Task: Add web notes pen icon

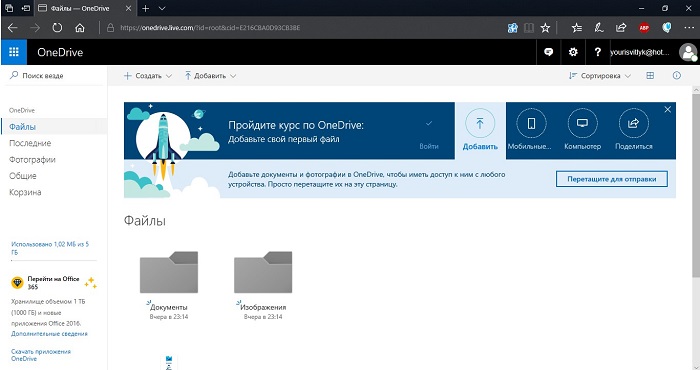Action: [599, 28]
